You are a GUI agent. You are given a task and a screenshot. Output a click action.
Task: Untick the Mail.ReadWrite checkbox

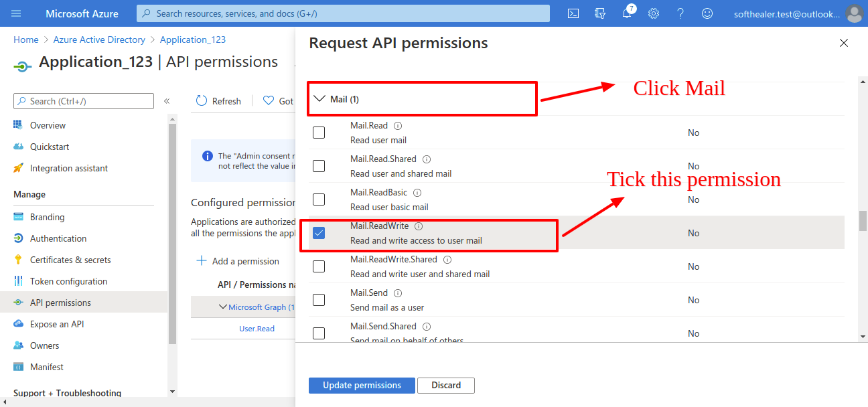point(319,233)
